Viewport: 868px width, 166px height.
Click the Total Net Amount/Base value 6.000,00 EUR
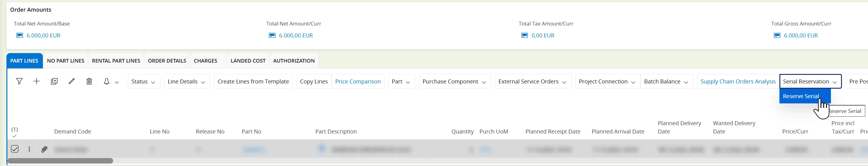[x=43, y=35]
